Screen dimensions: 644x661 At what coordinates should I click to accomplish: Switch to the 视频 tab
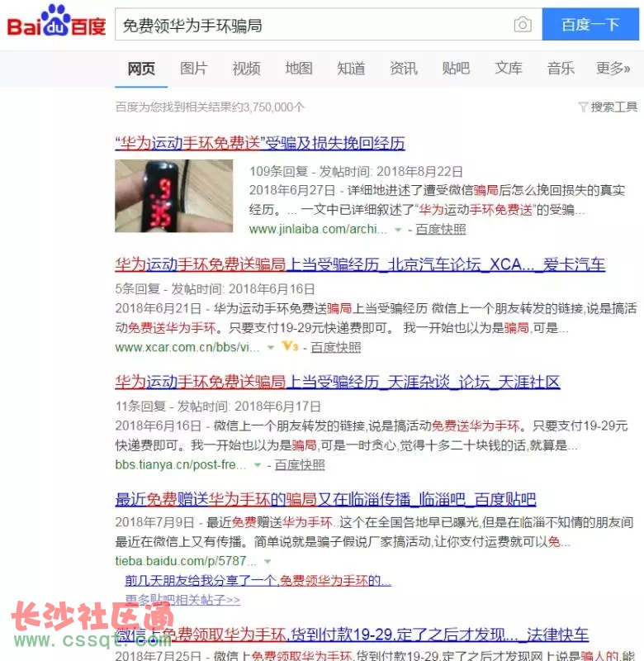(246, 69)
